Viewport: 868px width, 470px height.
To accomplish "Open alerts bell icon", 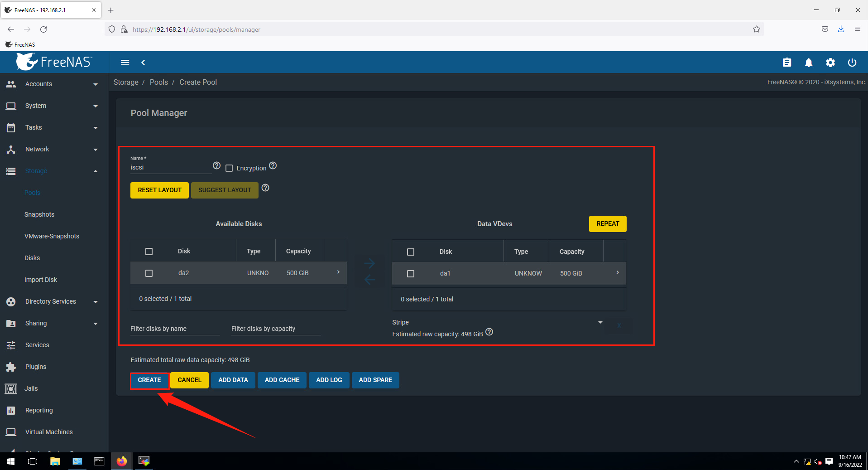I will point(809,63).
